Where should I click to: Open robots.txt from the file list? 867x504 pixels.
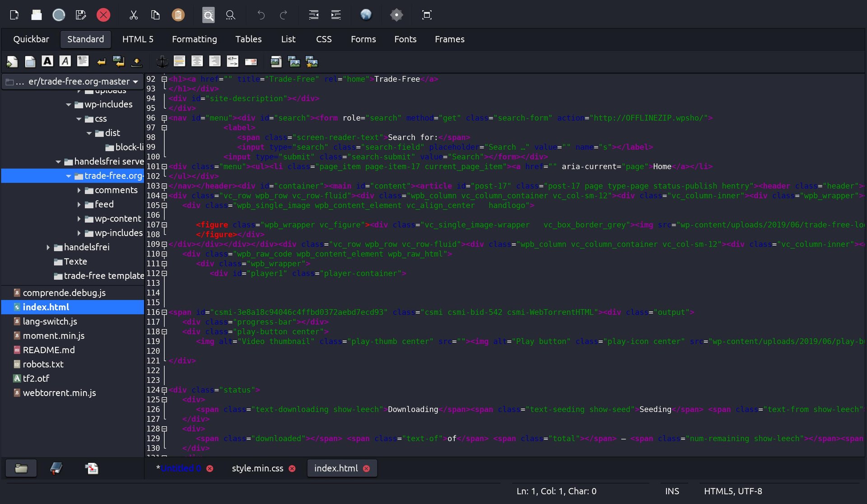pos(43,364)
